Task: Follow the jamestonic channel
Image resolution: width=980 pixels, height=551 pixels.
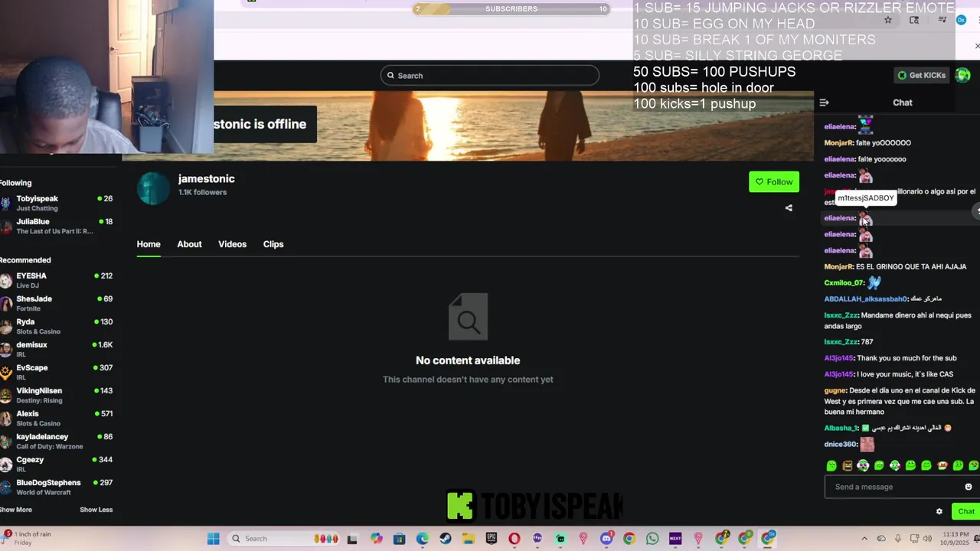Action: click(x=774, y=181)
